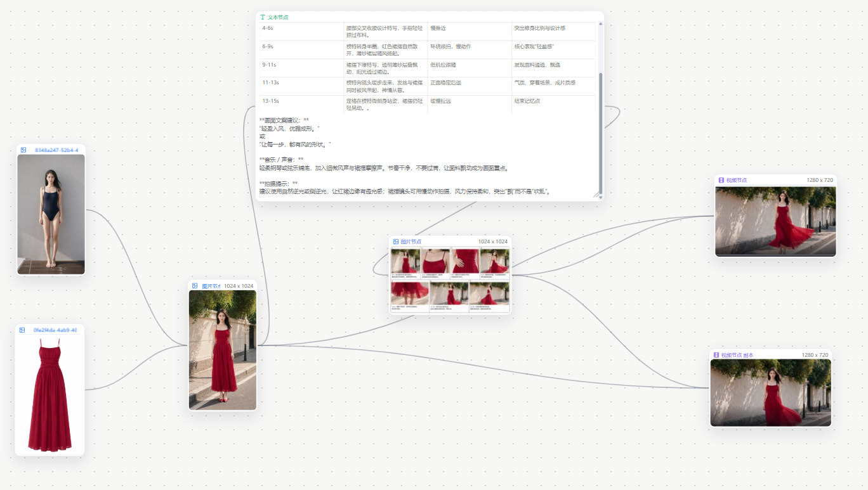Click the 缓慢拉远 cell
The image size is (868, 490).
click(x=470, y=105)
